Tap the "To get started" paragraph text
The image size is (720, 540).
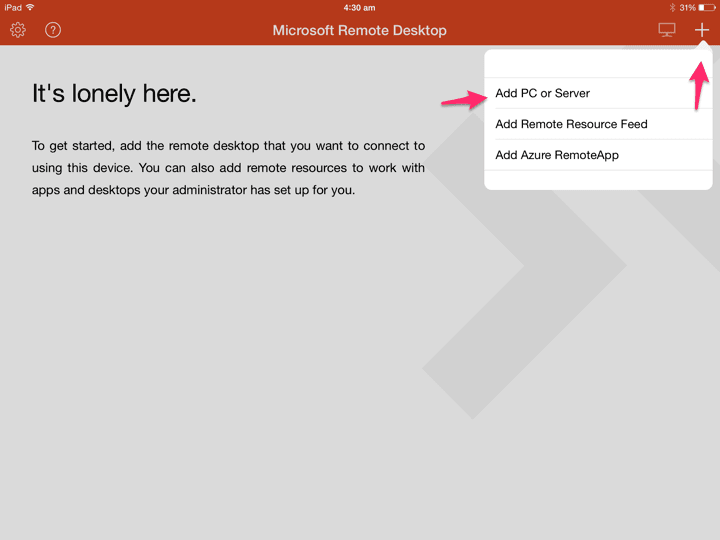[228, 168]
